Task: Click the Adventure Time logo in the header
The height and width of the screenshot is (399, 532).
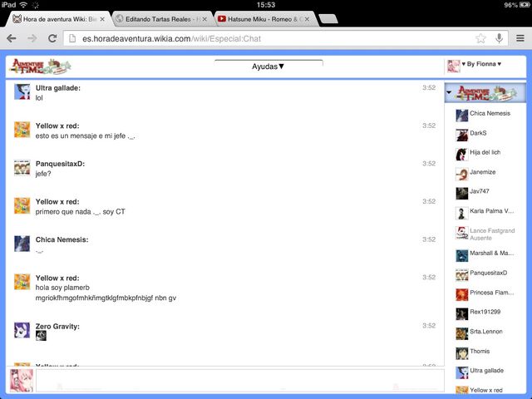Action: [x=41, y=66]
